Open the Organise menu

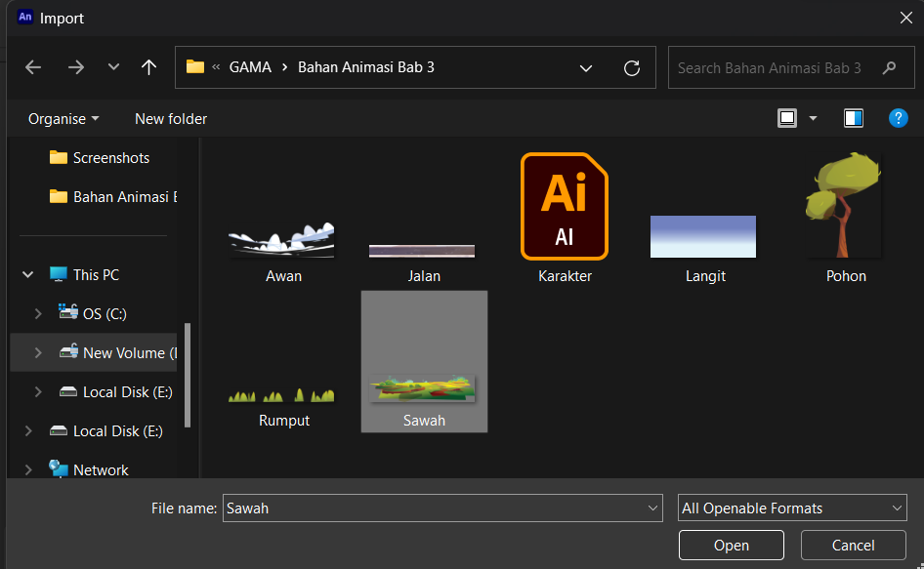coord(63,119)
